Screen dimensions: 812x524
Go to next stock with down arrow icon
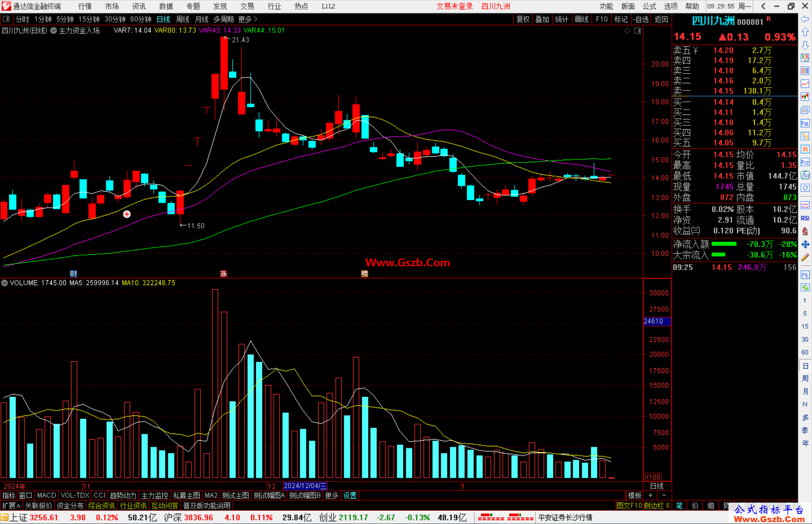[x=805, y=45]
